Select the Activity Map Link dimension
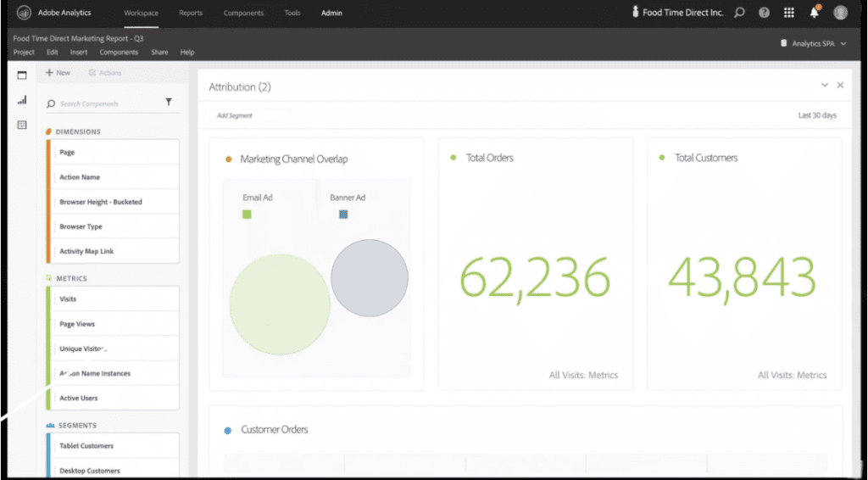 point(115,251)
